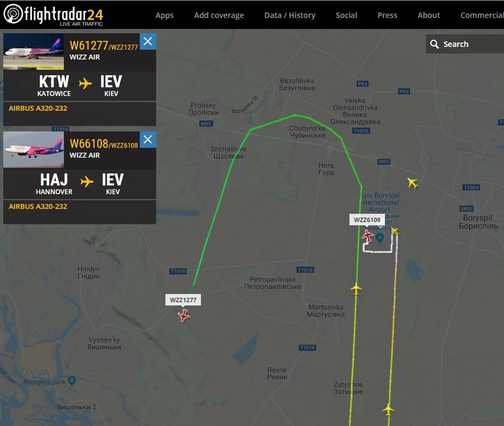The image size is (504, 426).
Task: Click the W66108 aircraft photo thumbnail
Action: 33,150
